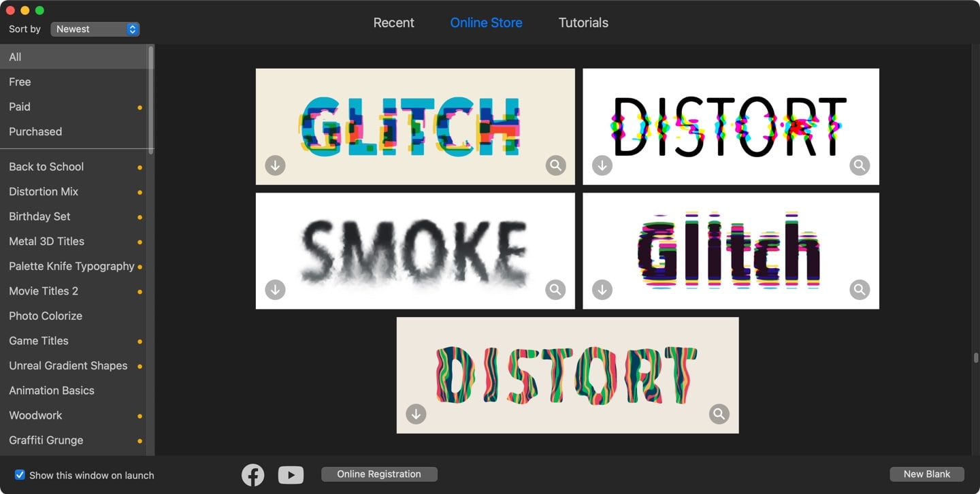Open the Facebook page icon
The width and height of the screenshot is (980, 494).
pyautogui.click(x=253, y=475)
